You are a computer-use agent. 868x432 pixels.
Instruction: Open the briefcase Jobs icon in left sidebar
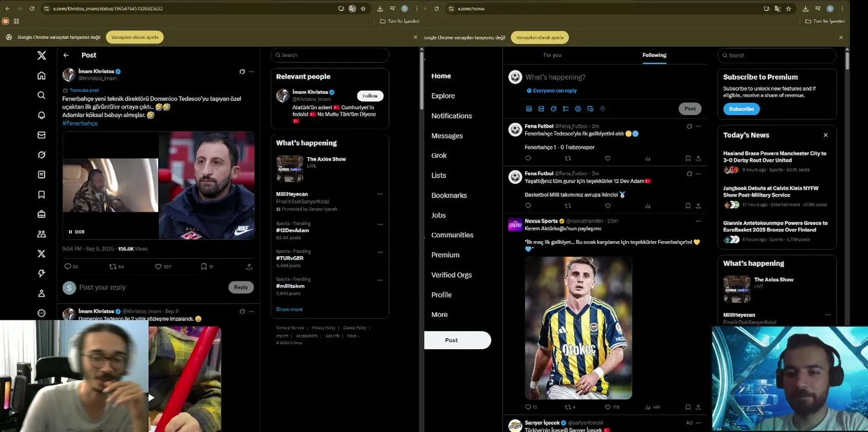point(41,214)
